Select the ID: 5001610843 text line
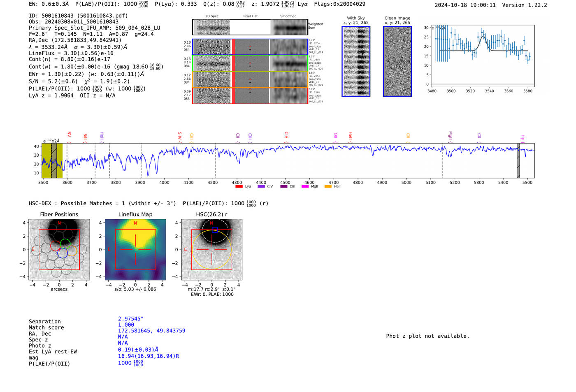 click(78, 16)
